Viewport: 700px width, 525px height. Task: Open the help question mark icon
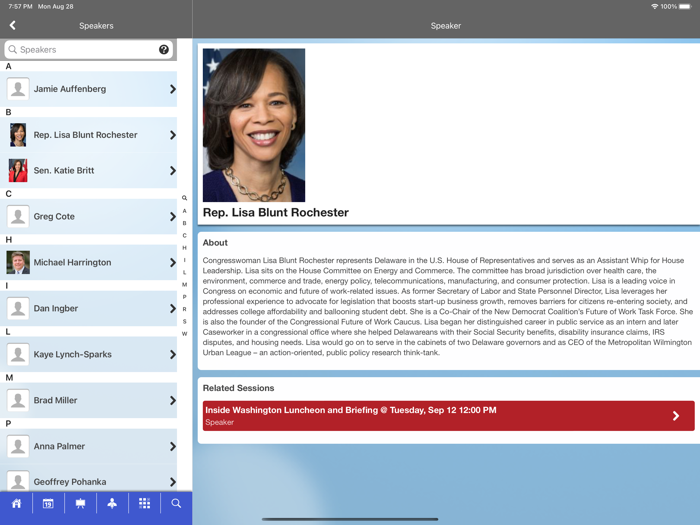pyautogui.click(x=164, y=50)
